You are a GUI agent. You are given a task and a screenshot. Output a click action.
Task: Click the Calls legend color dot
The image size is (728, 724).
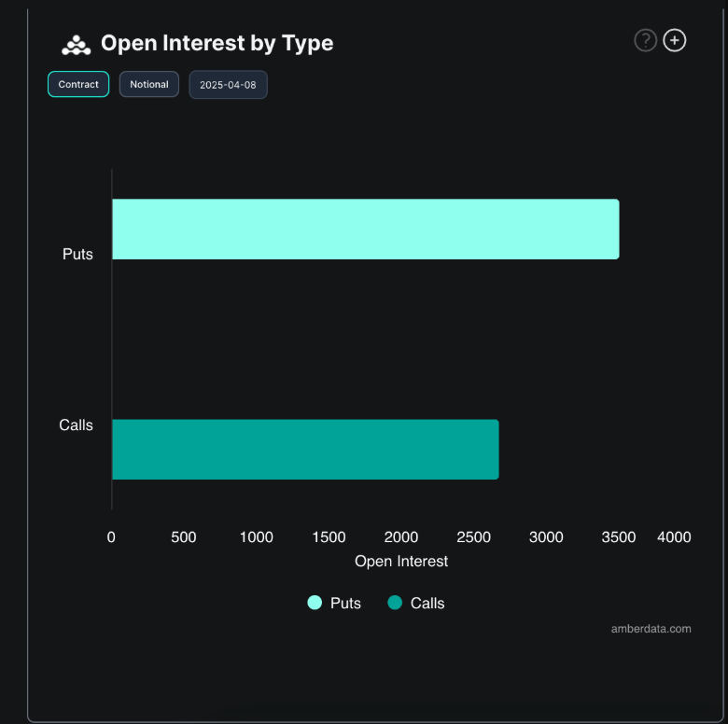point(395,603)
